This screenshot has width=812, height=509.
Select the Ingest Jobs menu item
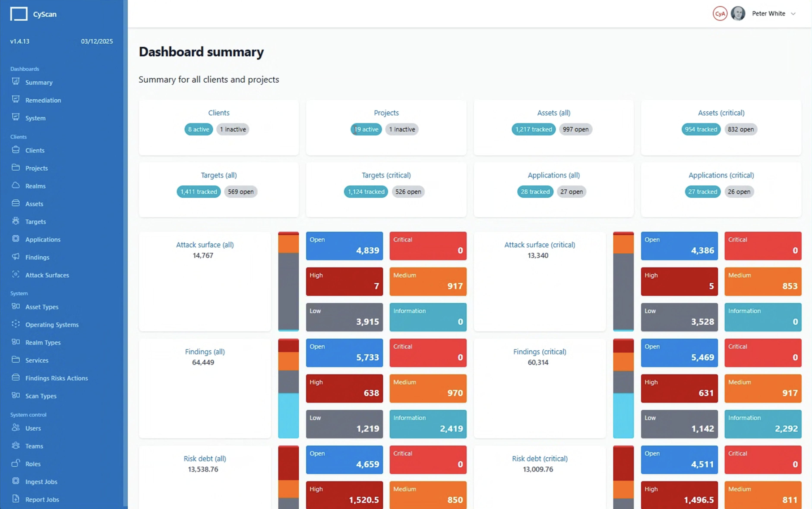pyautogui.click(x=41, y=482)
